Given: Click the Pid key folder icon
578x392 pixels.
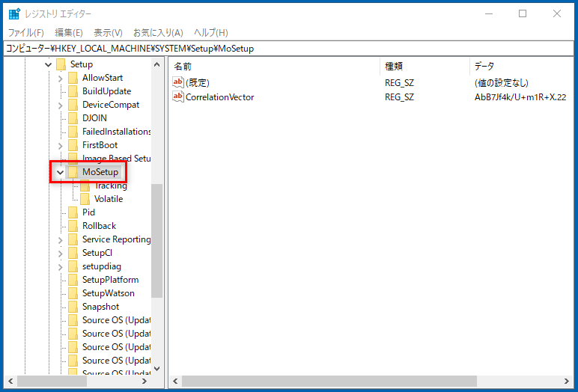Looking at the screenshot, I should click(x=73, y=212).
